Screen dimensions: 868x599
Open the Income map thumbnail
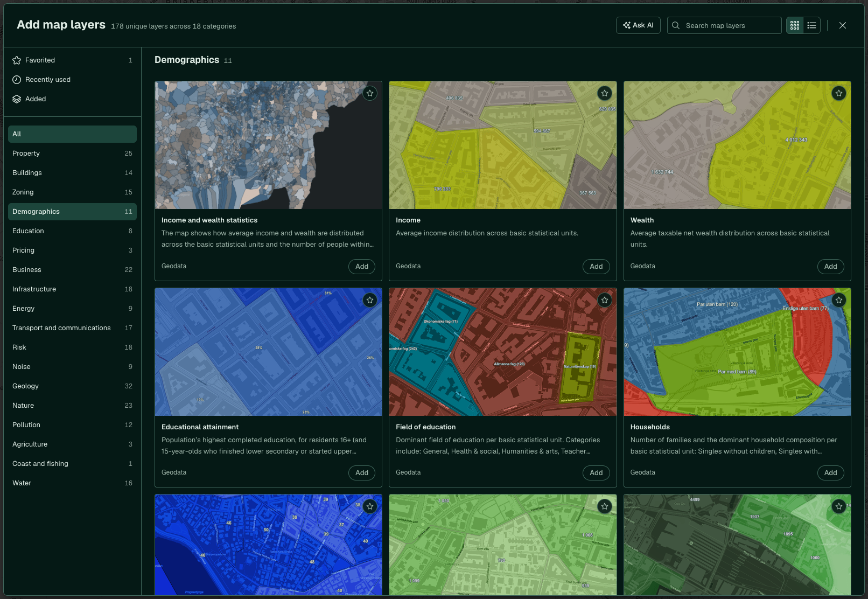point(503,145)
